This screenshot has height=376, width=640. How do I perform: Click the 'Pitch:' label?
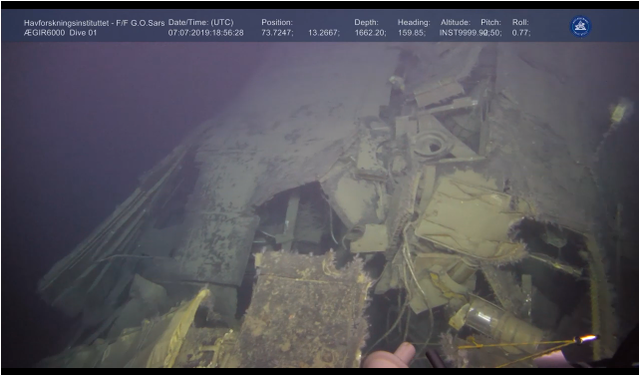click(491, 22)
